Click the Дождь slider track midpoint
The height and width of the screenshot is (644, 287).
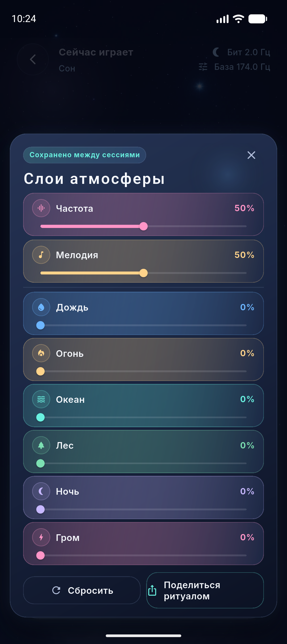tap(143, 325)
